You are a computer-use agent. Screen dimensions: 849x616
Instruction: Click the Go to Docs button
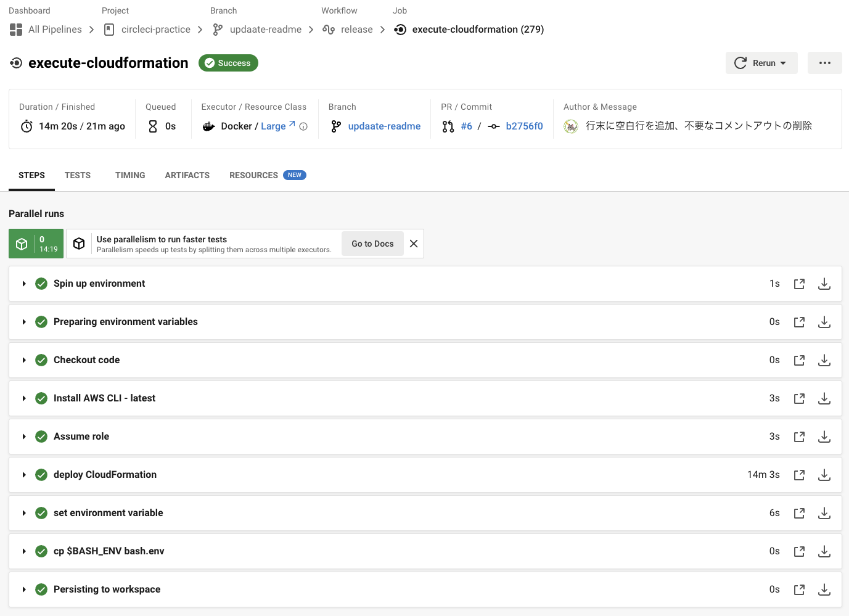pyautogui.click(x=372, y=243)
